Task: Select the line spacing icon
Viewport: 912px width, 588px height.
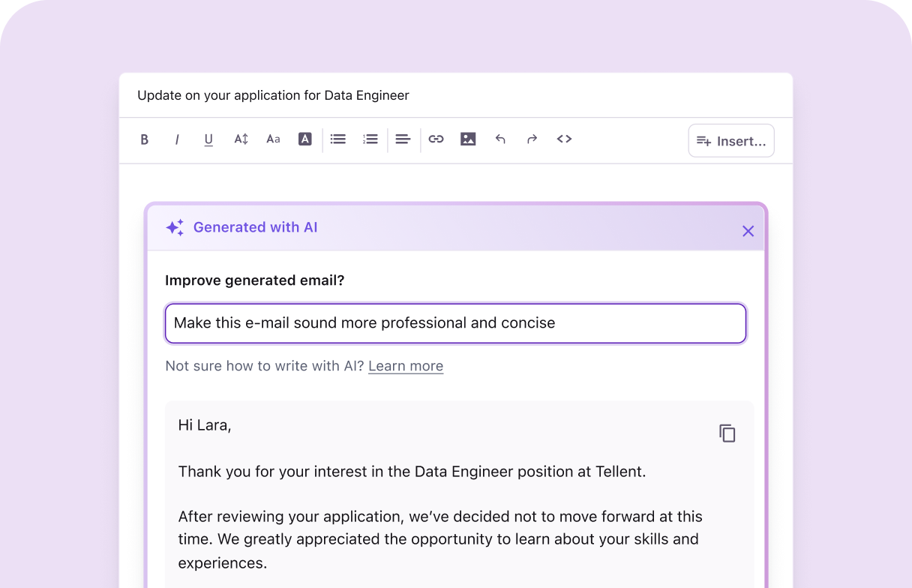Action: click(241, 139)
